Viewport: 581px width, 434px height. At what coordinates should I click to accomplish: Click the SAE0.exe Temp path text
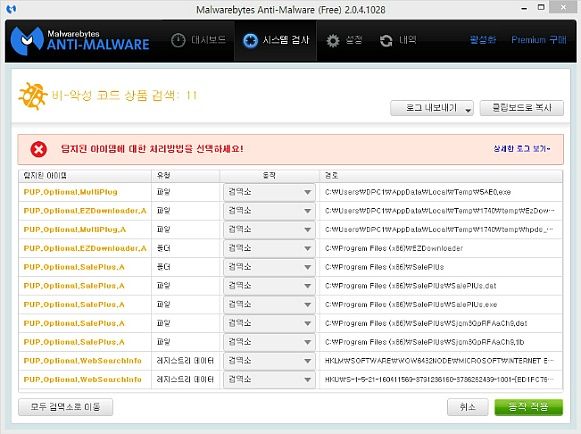(x=418, y=192)
